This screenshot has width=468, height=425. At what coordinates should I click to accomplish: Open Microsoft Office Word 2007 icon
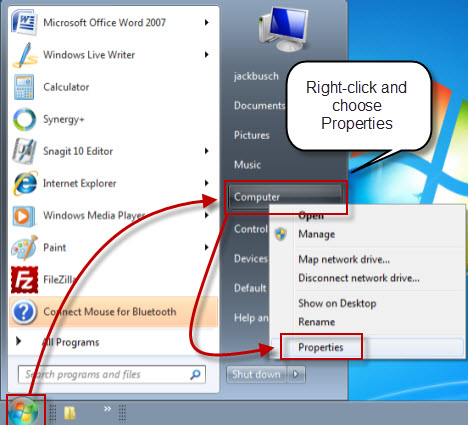tap(23, 22)
